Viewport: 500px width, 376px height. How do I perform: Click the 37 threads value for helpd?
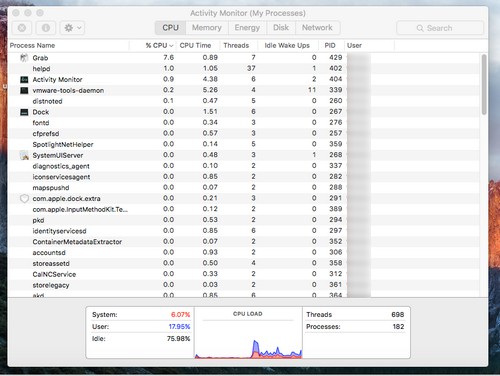251,68
